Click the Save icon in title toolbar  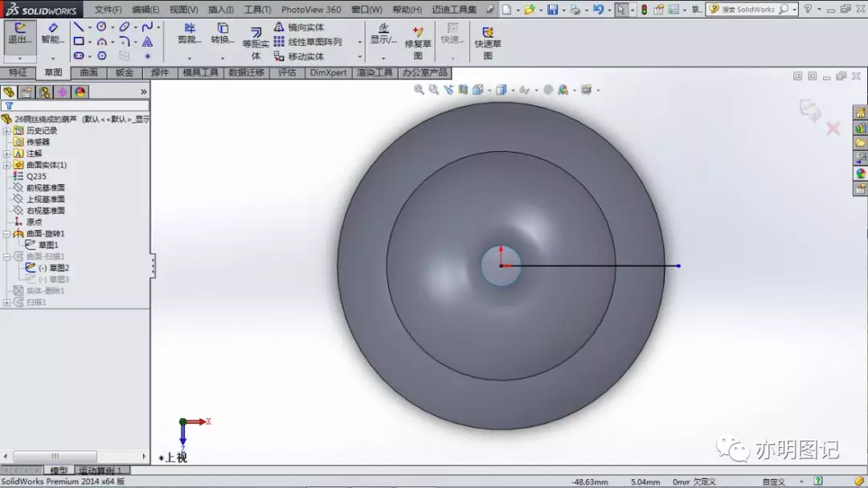pos(552,10)
